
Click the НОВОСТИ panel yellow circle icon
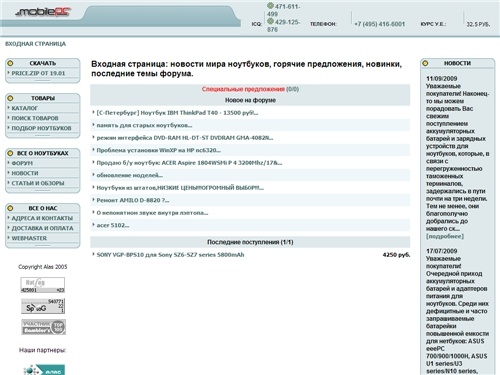click(425, 63)
